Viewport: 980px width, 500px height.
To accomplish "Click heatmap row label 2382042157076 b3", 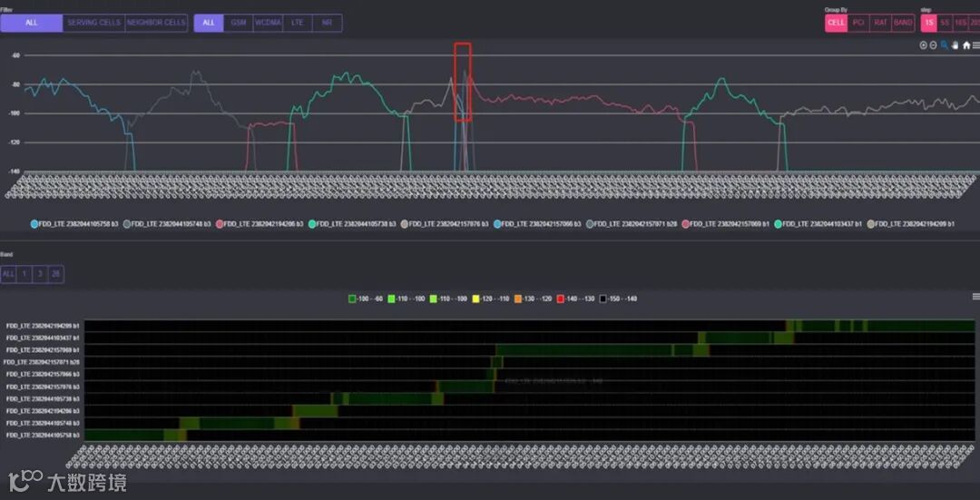I will click(43, 387).
